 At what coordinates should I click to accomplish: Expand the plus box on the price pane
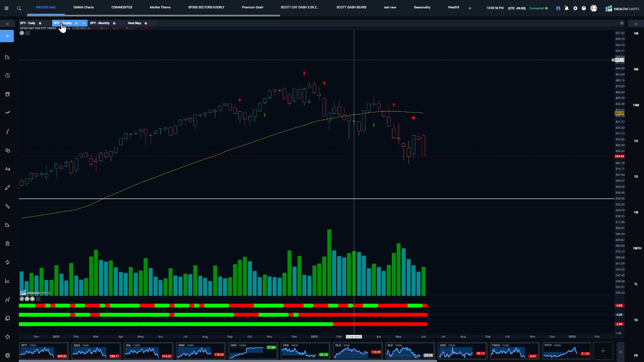28,33
